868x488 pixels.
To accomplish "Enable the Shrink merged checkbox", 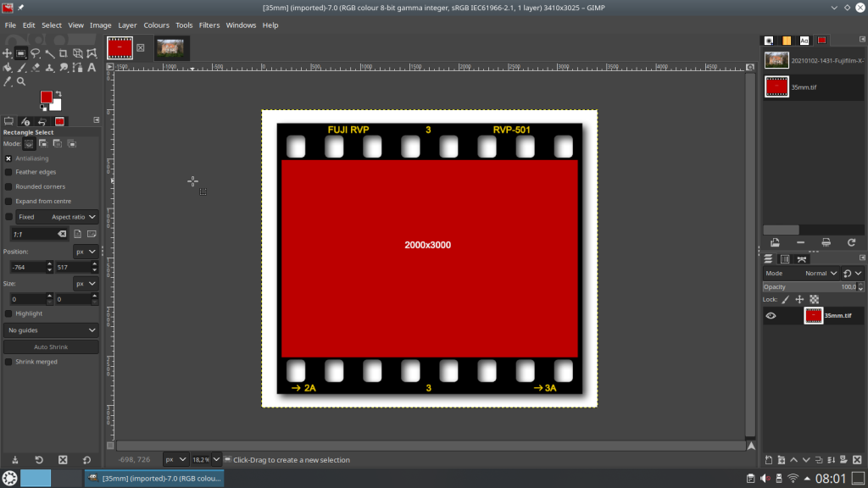I will [x=8, y=362].
